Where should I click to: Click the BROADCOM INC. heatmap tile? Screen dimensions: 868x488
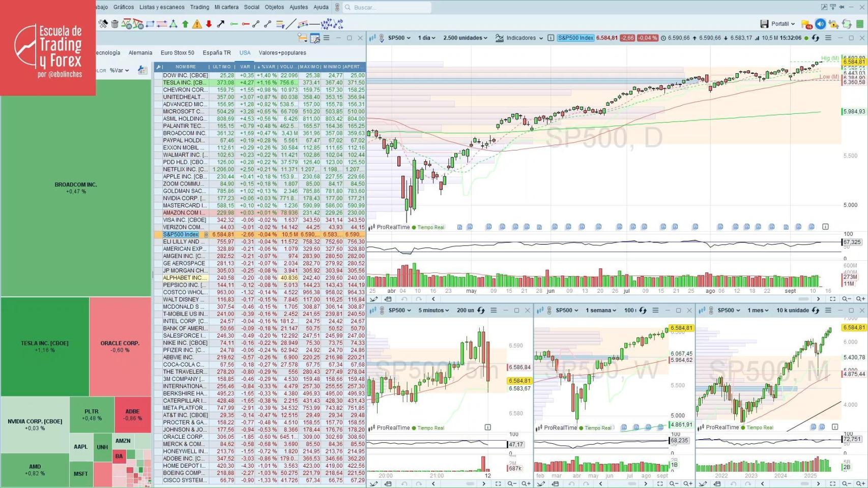click(x=76, y=188)
